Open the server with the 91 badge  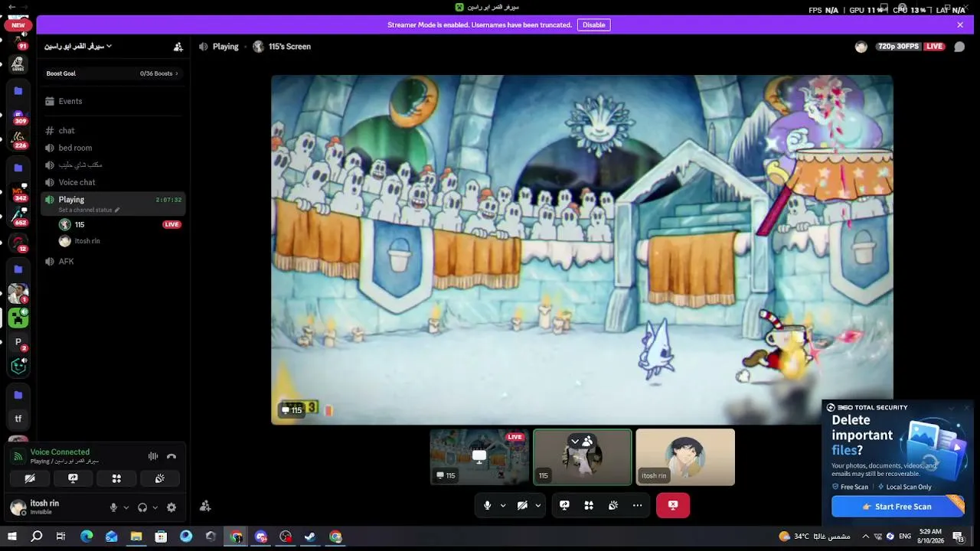[x=18, y=40]
